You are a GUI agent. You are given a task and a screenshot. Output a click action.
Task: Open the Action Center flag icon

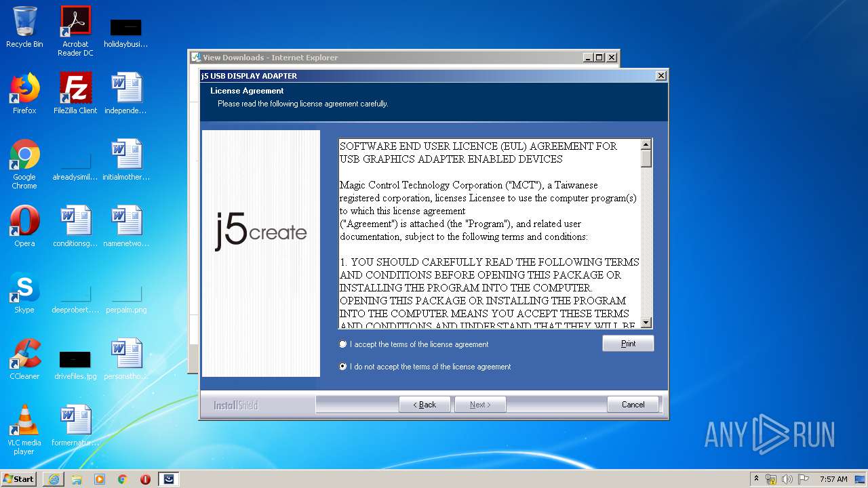click(x=804, y=479)
